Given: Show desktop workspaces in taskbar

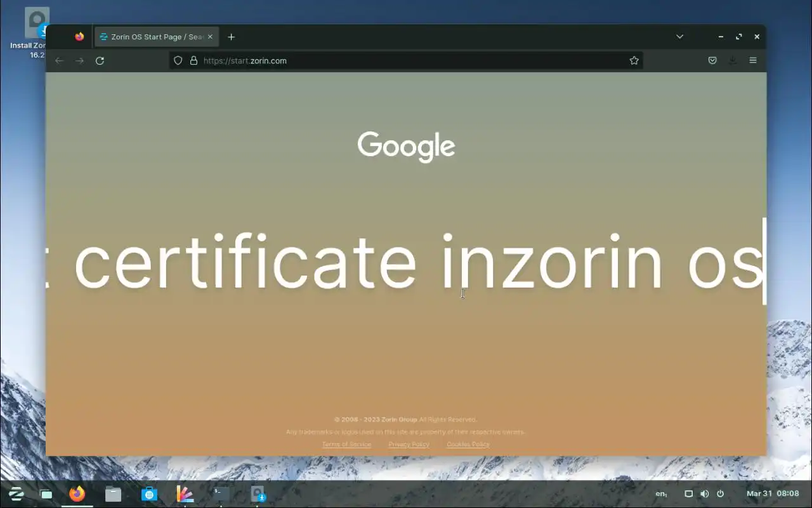Looking at the screenshot, I should tap(46, 494).
